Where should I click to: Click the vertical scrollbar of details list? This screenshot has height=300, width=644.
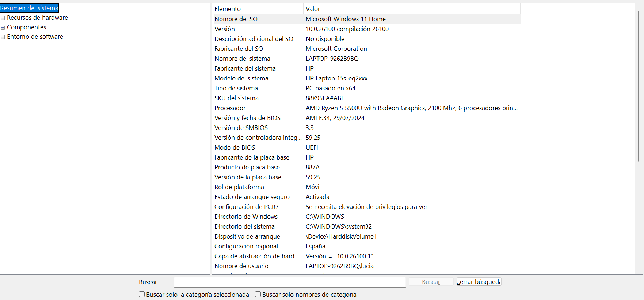click(639, 86)
